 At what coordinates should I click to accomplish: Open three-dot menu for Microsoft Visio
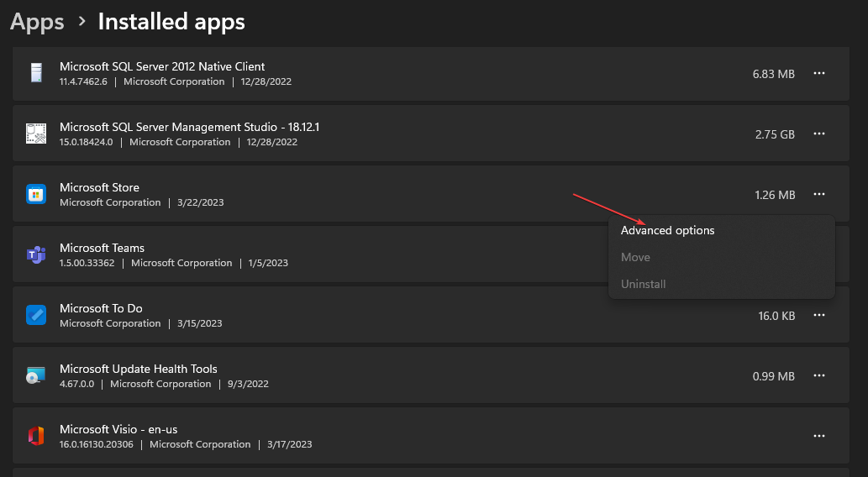818,436
